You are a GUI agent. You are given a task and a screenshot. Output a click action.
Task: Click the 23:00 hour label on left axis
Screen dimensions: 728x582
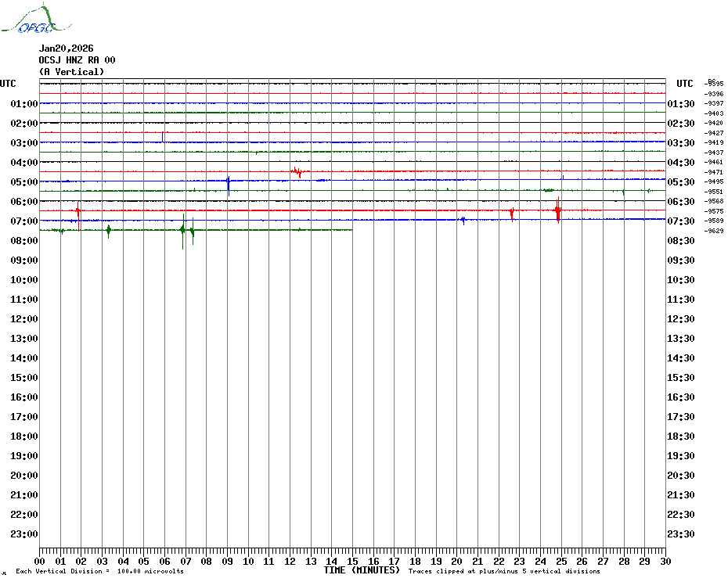pyautogui.click(x=24, y=534)
